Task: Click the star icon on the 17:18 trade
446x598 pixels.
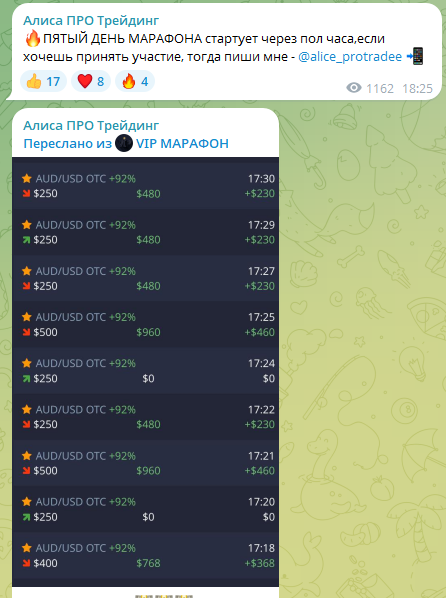Action: (x=27, y=548)
